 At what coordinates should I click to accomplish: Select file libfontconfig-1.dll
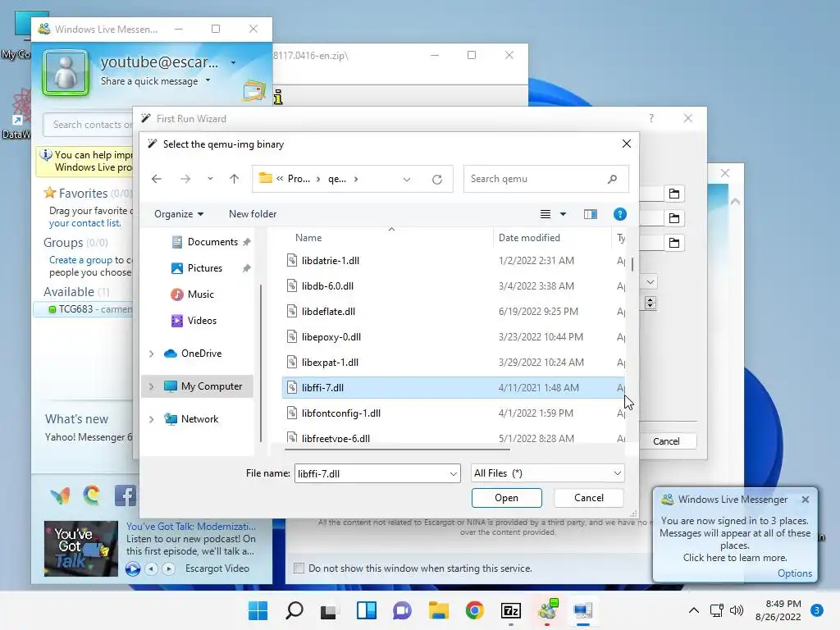(453, 413)
